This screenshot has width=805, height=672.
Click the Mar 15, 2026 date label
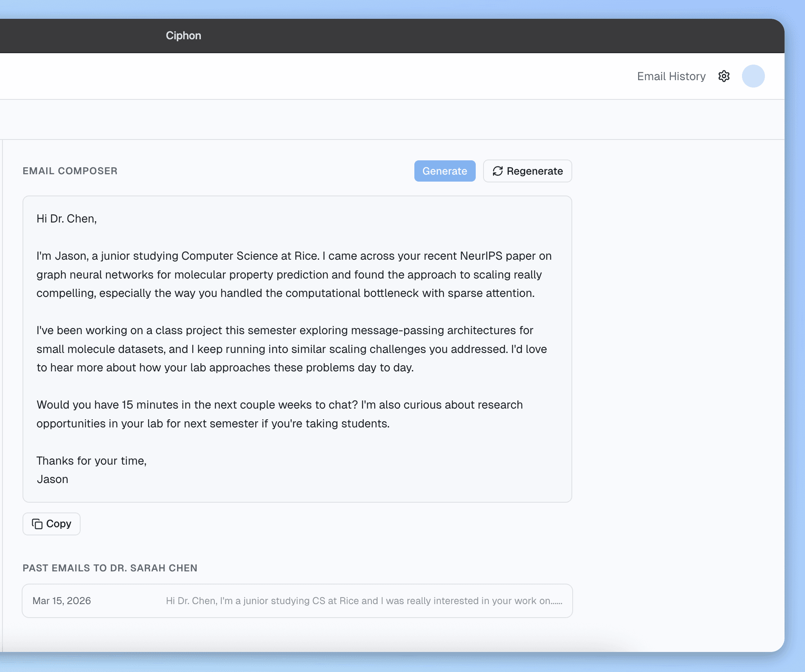(62, 601)
